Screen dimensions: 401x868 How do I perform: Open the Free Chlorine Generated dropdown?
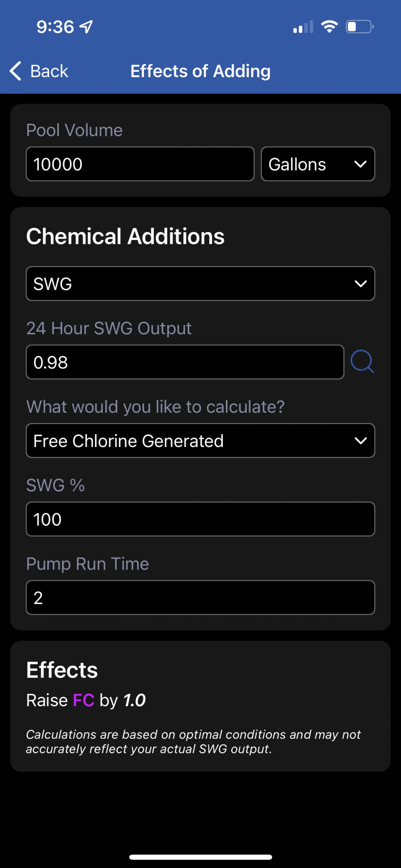pyautogui.click(x=200, y=441)
